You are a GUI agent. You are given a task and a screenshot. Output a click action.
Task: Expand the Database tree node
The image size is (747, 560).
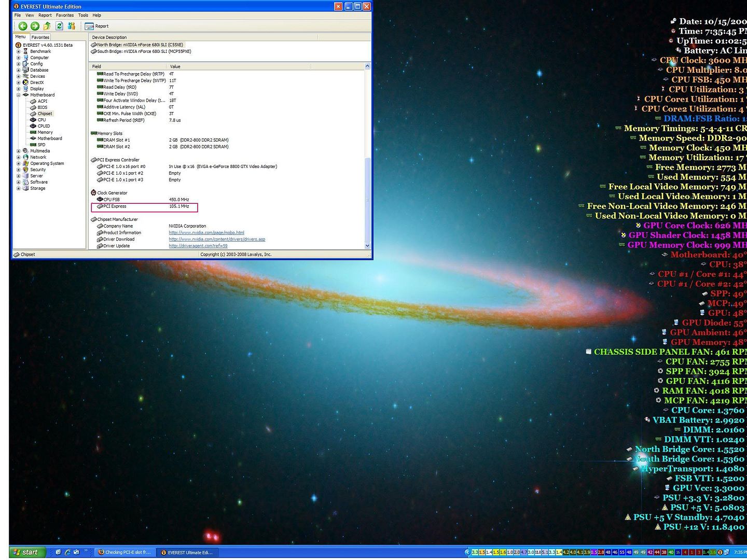click(18, 70)
